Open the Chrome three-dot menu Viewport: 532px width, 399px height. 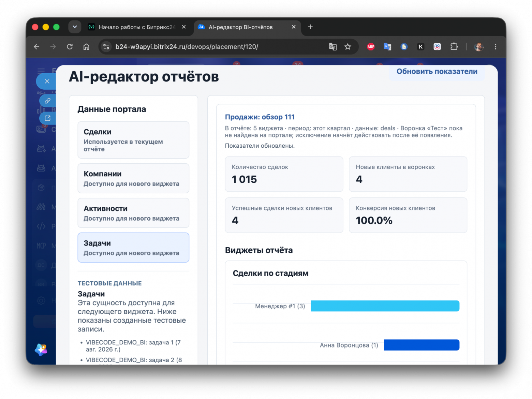click(495, 47)
